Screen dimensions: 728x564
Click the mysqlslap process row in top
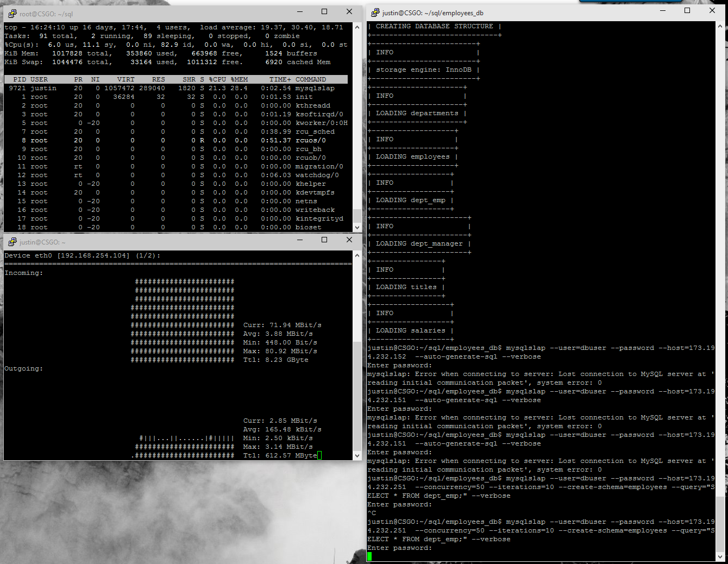pos(176,88)
